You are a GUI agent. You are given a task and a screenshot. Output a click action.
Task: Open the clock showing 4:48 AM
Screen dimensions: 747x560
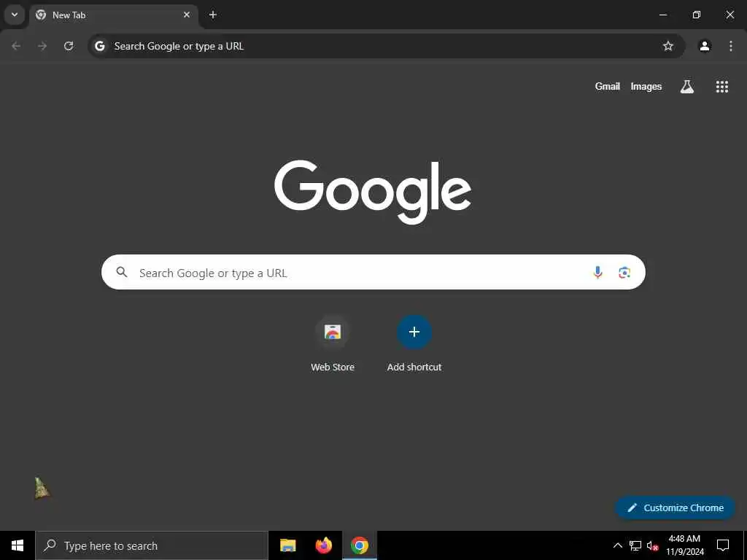tap(684, 545)
